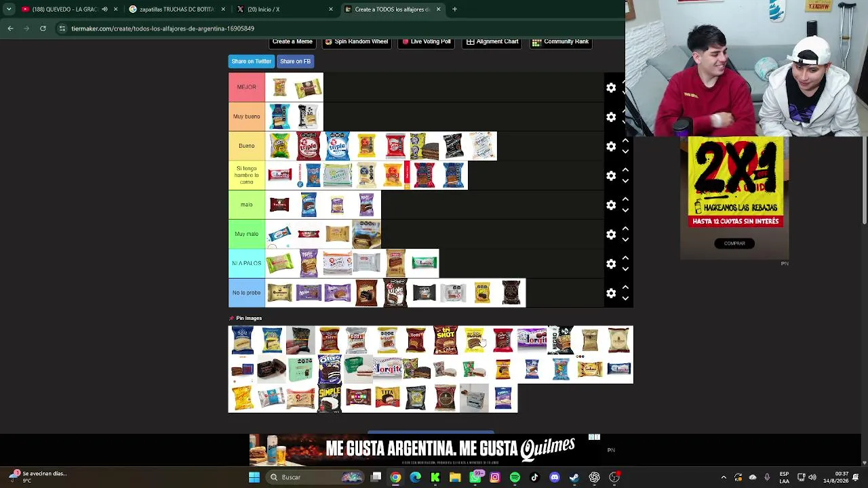868x488 pixels.
Task: Select the orange Muy bueno tier label
Action: pos(247,117)
